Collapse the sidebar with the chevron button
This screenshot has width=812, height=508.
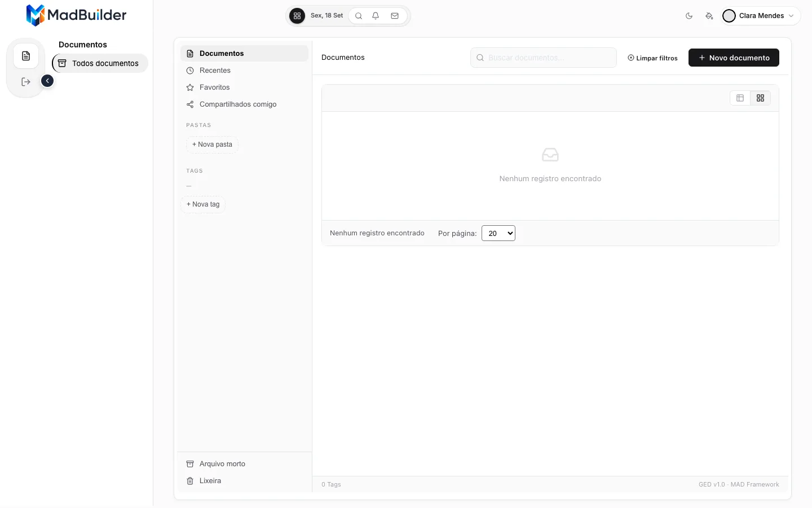point(47,81)
